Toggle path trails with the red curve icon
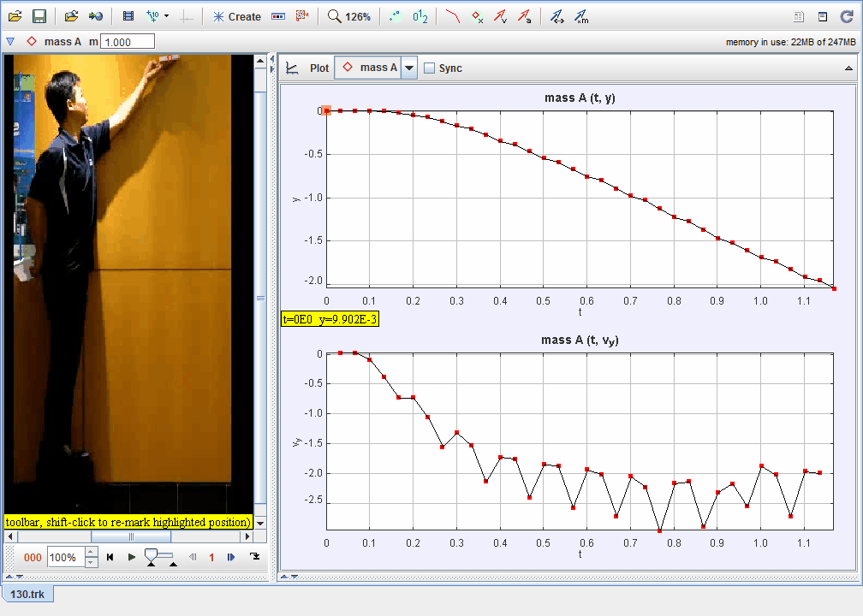Viewport: 863px width, 616px height. point(454,16)
